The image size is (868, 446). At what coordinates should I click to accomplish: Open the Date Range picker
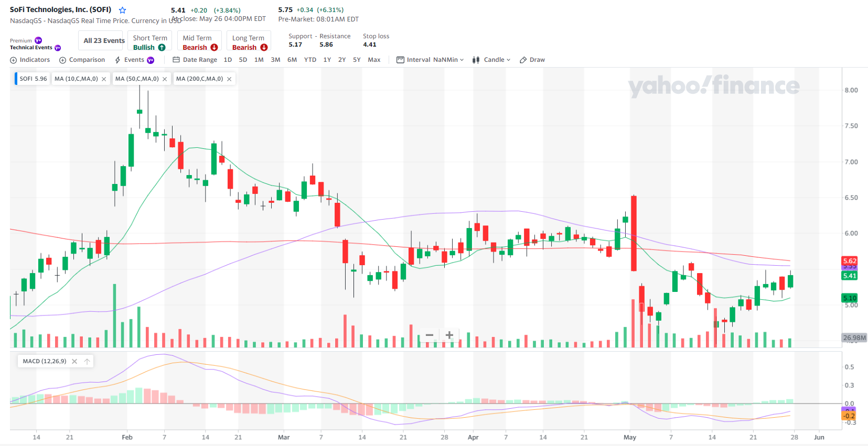pyautogui.click(x=195, y=60)
